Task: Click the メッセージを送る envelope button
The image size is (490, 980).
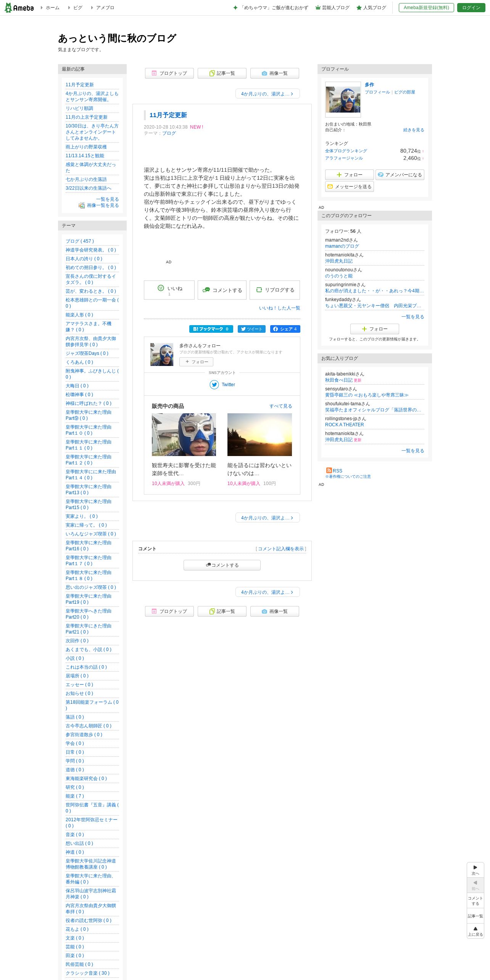Action: [x=350, y=187]
